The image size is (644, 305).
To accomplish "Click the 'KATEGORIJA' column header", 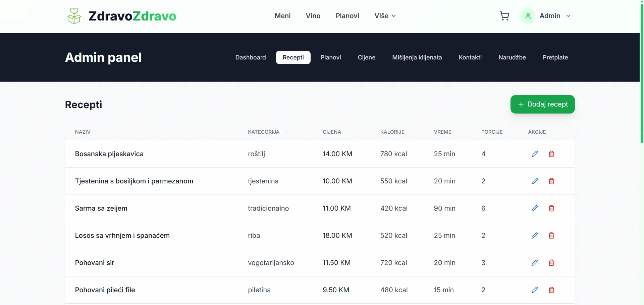I will tap(264, 132).
